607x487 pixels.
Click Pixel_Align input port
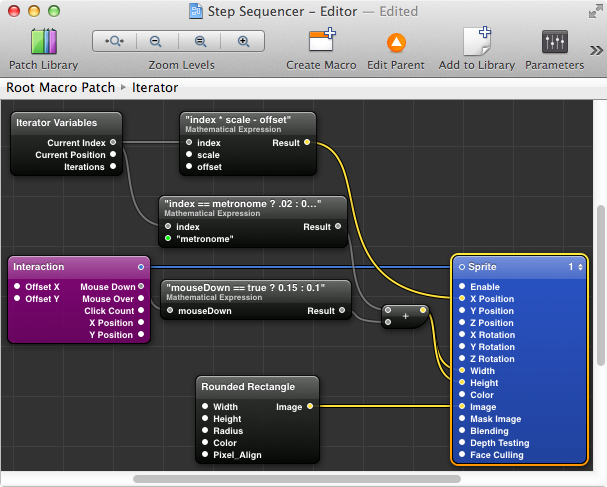(x=205, y=454)
